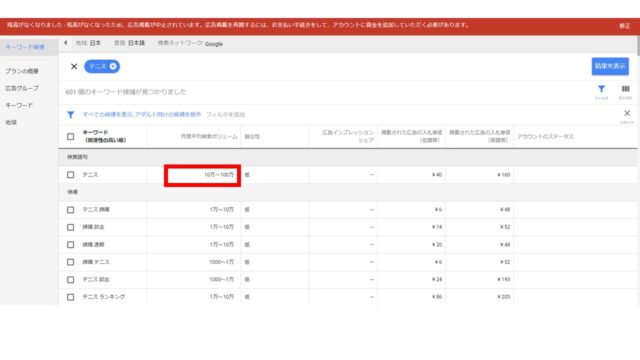Change the location setting 日本
This screenshot has width=640, height=360.
coord(95,43)
